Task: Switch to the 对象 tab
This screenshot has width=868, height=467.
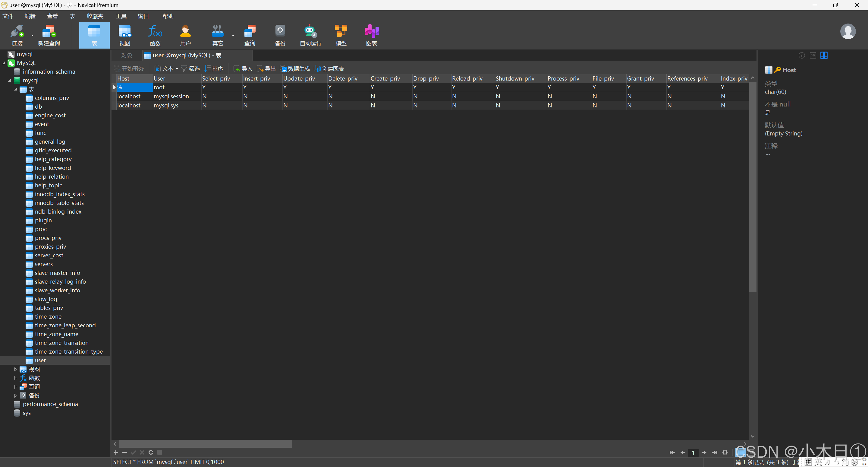Action: pos(127,56)
